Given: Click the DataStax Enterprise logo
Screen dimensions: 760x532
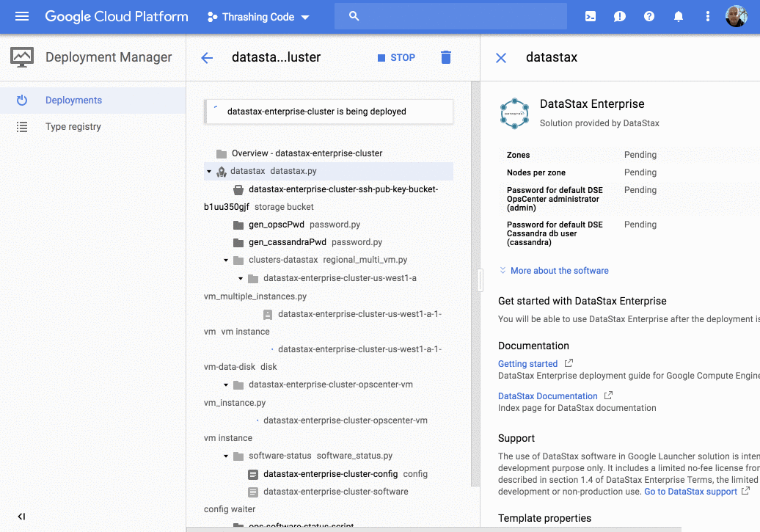Looking at the screenshot, I should pos(514,114).
